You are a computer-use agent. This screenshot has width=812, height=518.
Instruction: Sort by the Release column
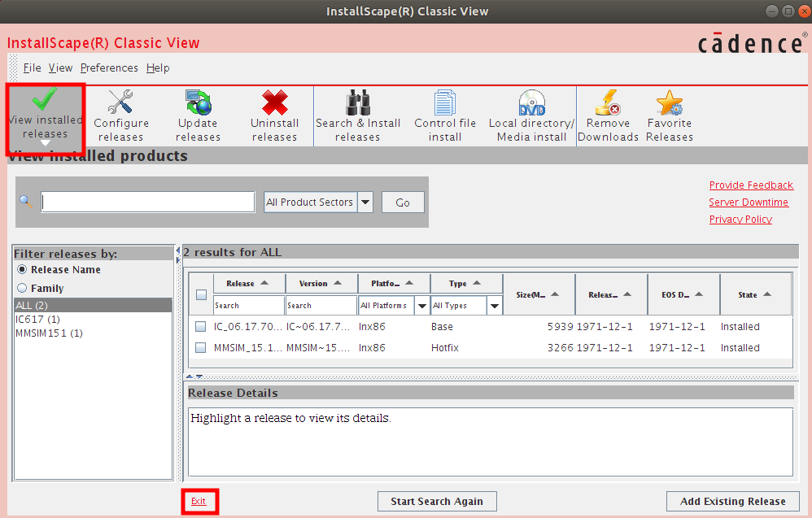[249, 284]
